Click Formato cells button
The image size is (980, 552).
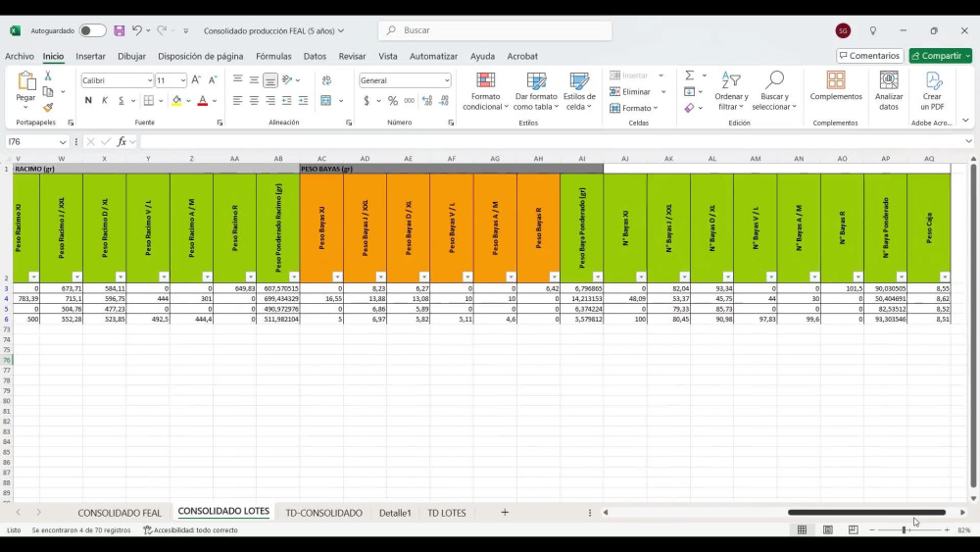click(633, 108)
